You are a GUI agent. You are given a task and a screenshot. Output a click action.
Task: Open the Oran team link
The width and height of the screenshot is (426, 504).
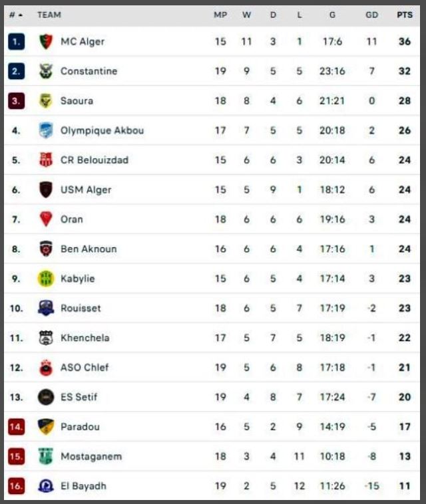coord(72,219)
